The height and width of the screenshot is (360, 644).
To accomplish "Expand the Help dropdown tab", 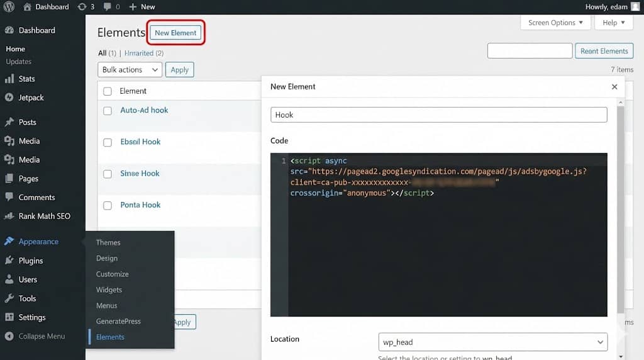I will coord(614,23).
